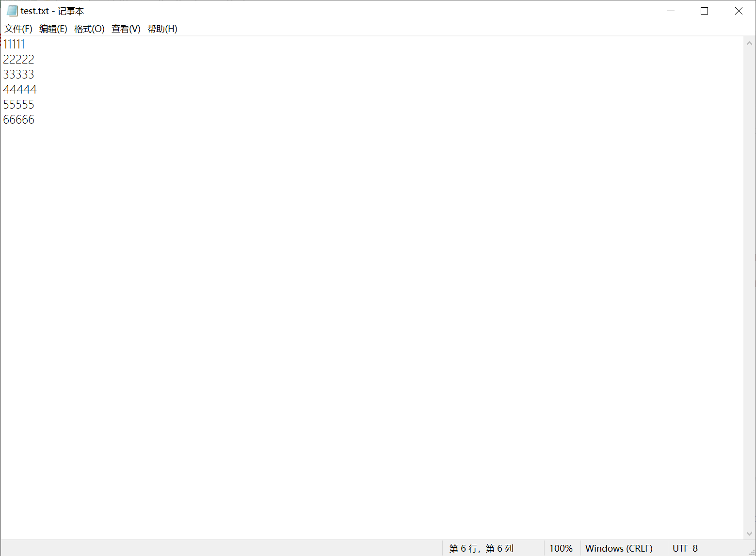Open the 查看(V) menu
Screen dimensions: 756x556
click(x=126, y=29)
